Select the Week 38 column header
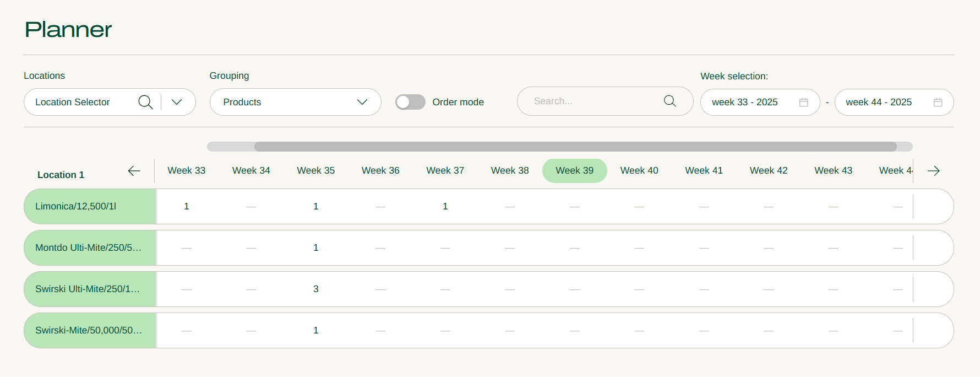 [510, 171]
